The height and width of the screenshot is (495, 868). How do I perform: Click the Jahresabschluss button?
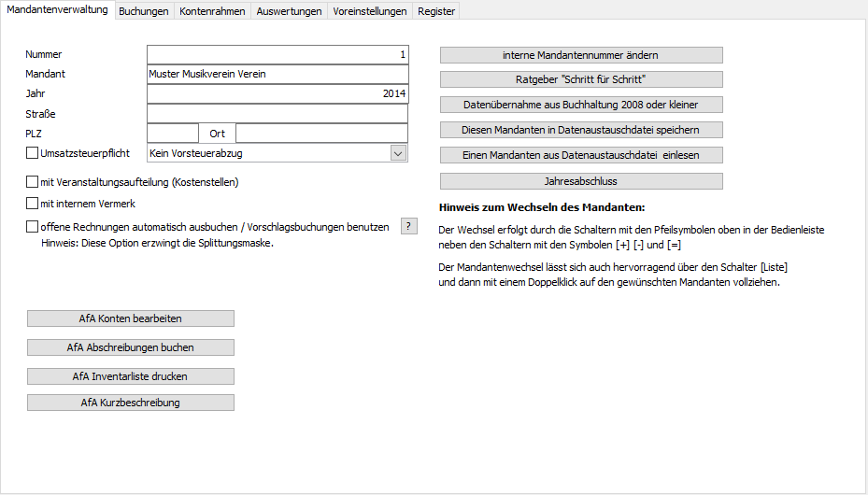pos(581,181)
